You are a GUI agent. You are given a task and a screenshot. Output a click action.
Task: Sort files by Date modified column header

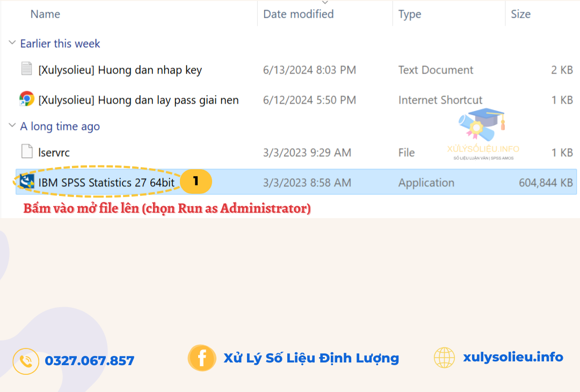click(299, 14)
